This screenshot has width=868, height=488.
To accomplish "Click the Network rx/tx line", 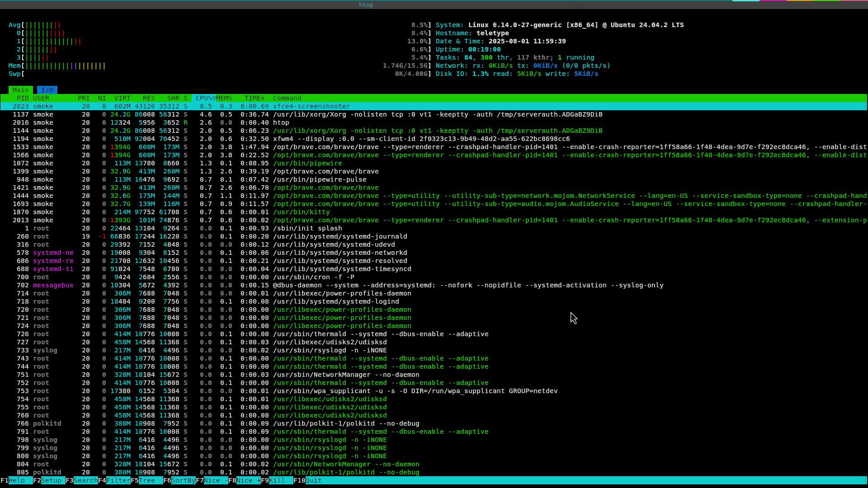I will [523, 66].
